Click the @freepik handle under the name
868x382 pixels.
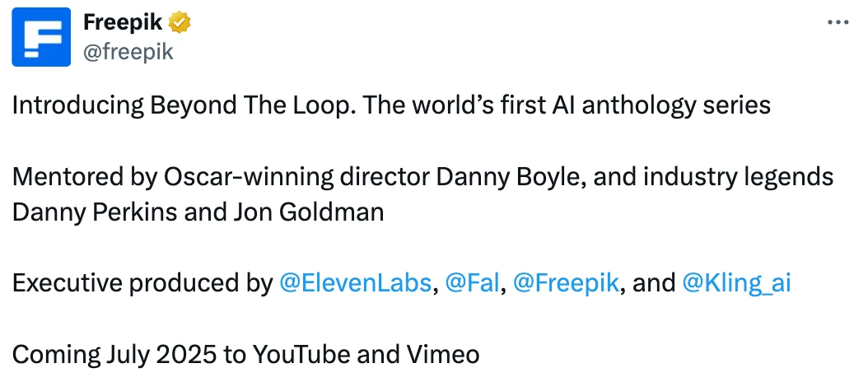point(128,52)
